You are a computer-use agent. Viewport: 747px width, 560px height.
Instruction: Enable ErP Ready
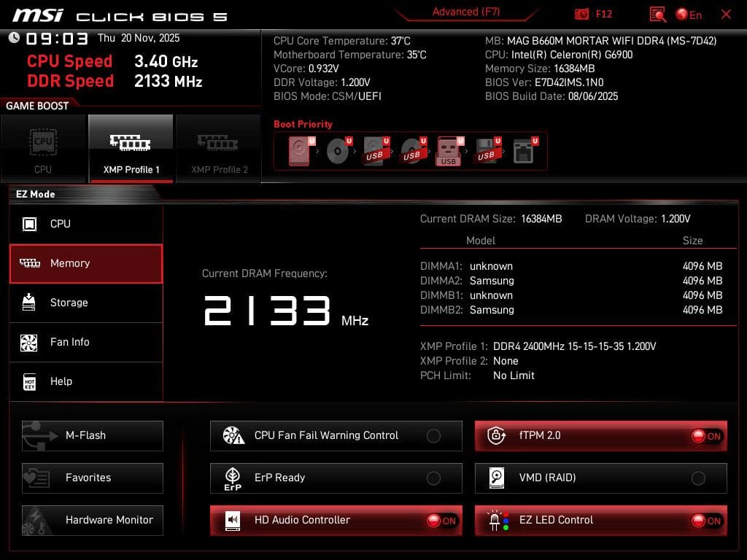[x=434, y=478]
